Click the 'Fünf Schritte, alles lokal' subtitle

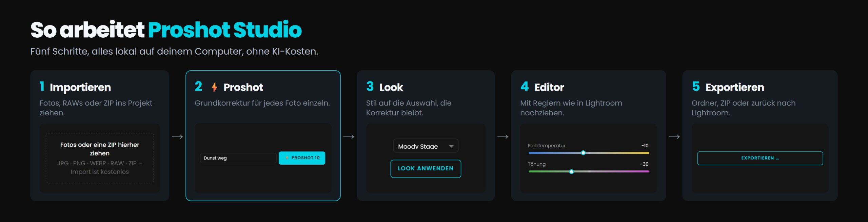click(174, 51)
